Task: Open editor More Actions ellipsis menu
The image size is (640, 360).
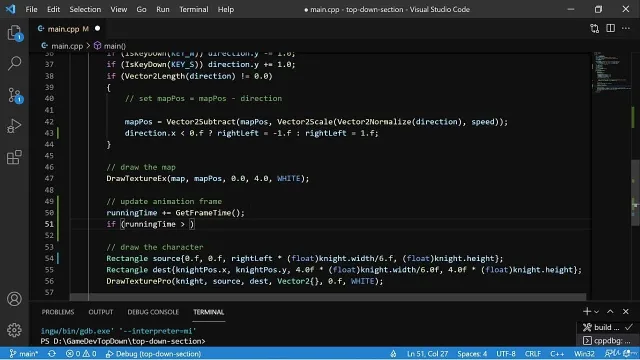Action: (626, 28)
